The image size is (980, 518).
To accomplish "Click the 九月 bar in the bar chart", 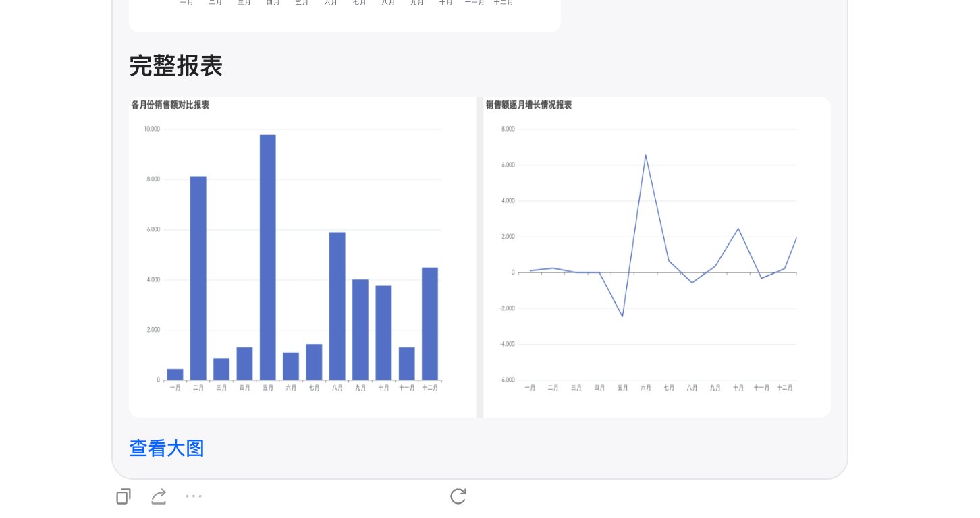I will pos(360,329).
